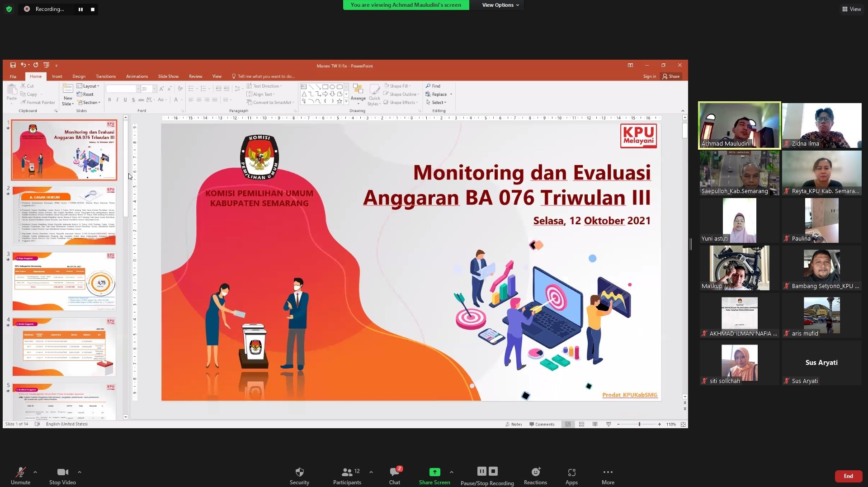This screenshot has height=487, width=868.
Task: Switch to the Insert ribbon tab
Action: point(57,76)
